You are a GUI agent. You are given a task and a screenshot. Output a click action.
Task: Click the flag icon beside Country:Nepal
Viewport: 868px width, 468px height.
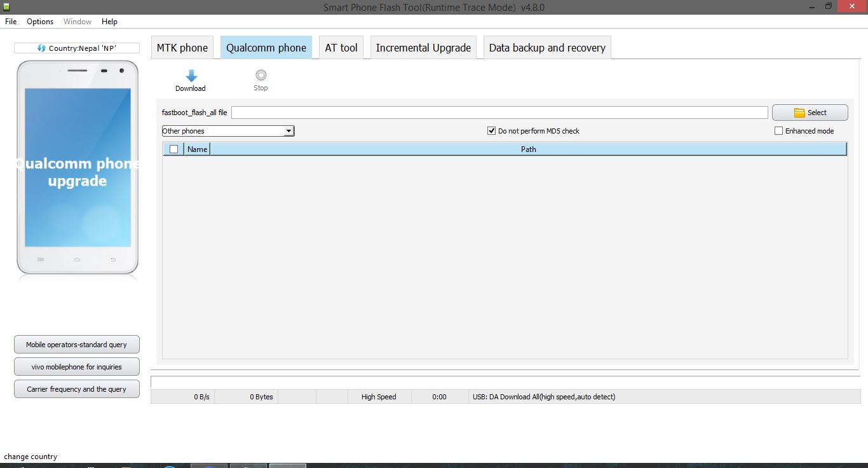pyautogui.click(x=41, y=47)
